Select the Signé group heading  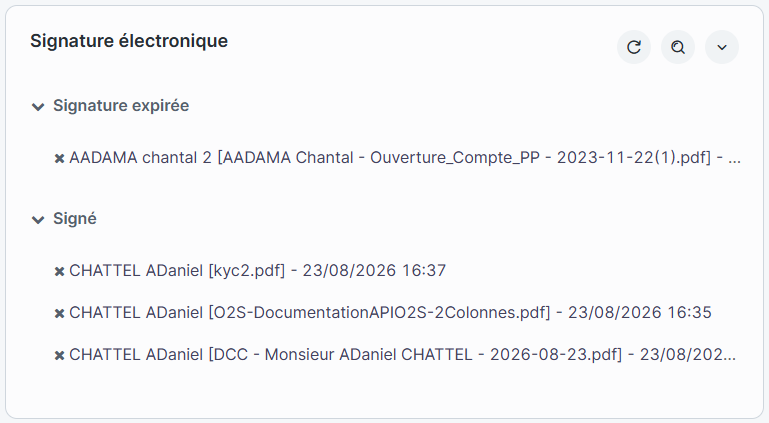pos(75,219)
